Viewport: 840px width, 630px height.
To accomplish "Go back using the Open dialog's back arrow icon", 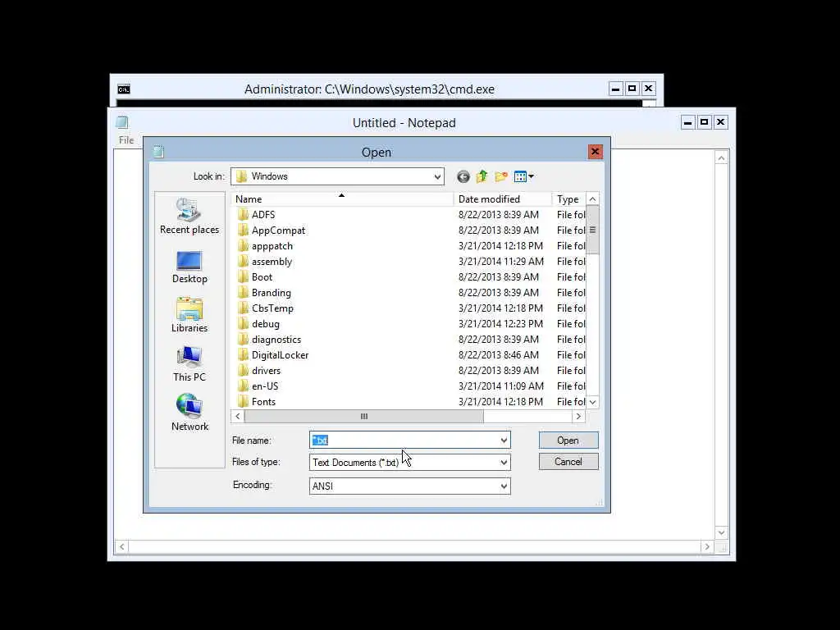I will [463, 176].
